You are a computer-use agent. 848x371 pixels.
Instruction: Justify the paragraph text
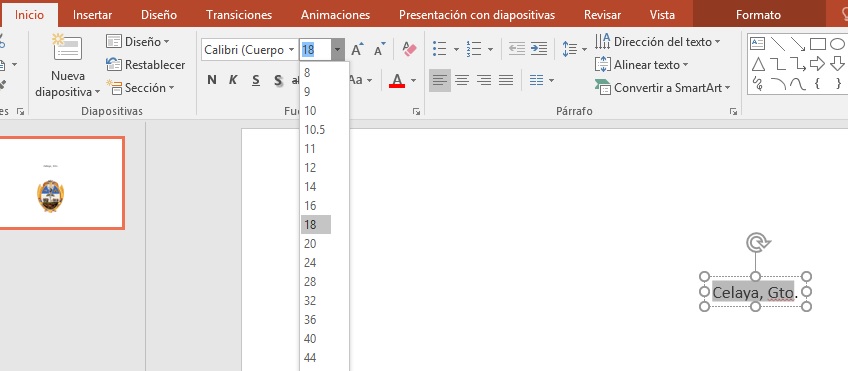tap(506, 81)
